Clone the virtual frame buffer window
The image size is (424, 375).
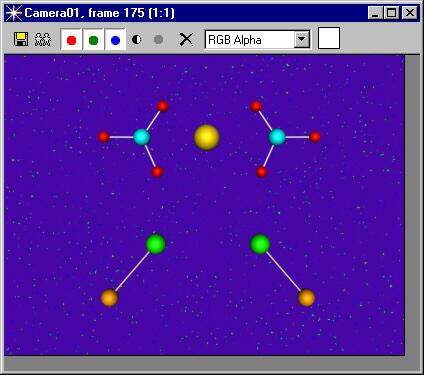[43, 39]
